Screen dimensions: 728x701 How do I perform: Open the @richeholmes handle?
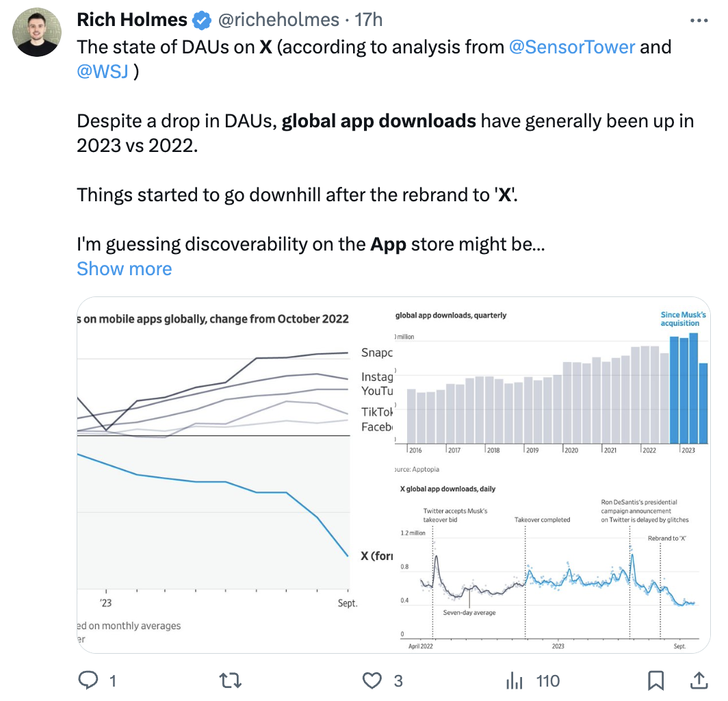point(278,21)
